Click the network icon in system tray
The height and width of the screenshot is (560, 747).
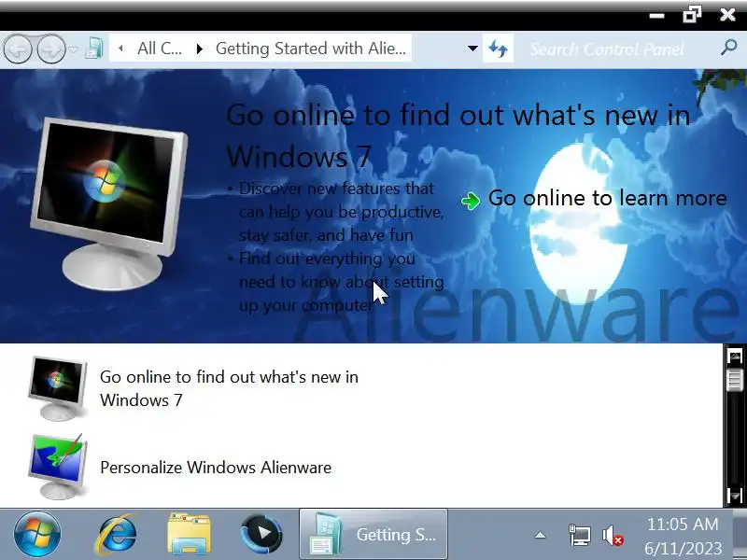(579, 535)
